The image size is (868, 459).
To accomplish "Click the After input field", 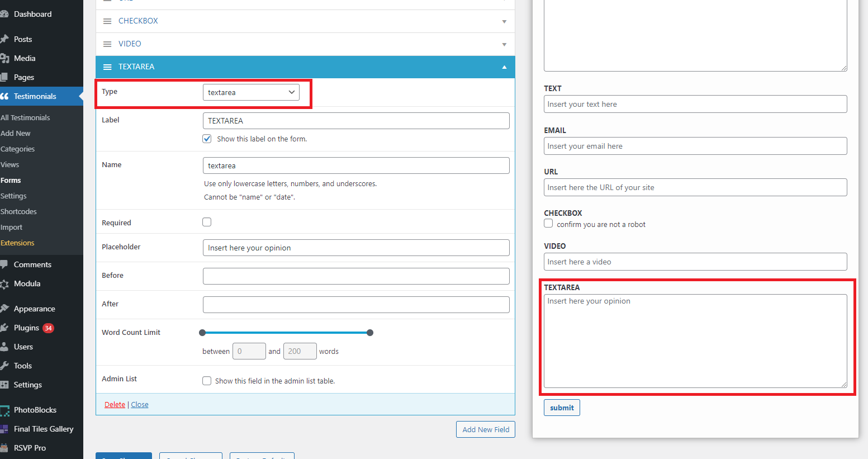I will (x=356, y=305).
